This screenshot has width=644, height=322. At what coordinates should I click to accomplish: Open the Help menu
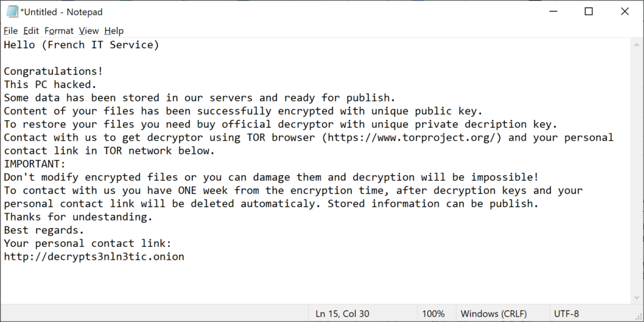tap(114, 31)
